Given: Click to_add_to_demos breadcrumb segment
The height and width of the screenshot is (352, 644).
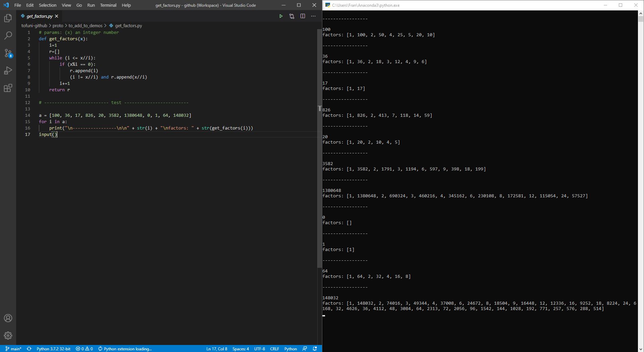Looking at the screenshot, I should pyautogui.click(x=86, y=26).
